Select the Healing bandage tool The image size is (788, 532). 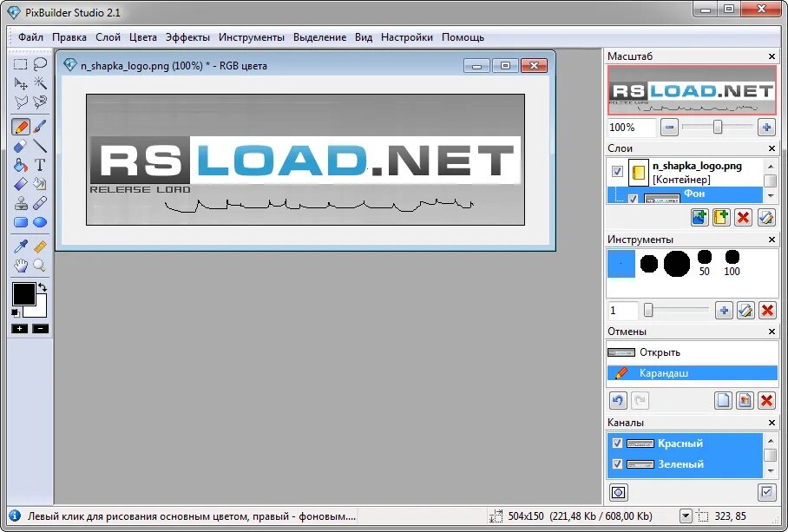[x=40, y=203]
